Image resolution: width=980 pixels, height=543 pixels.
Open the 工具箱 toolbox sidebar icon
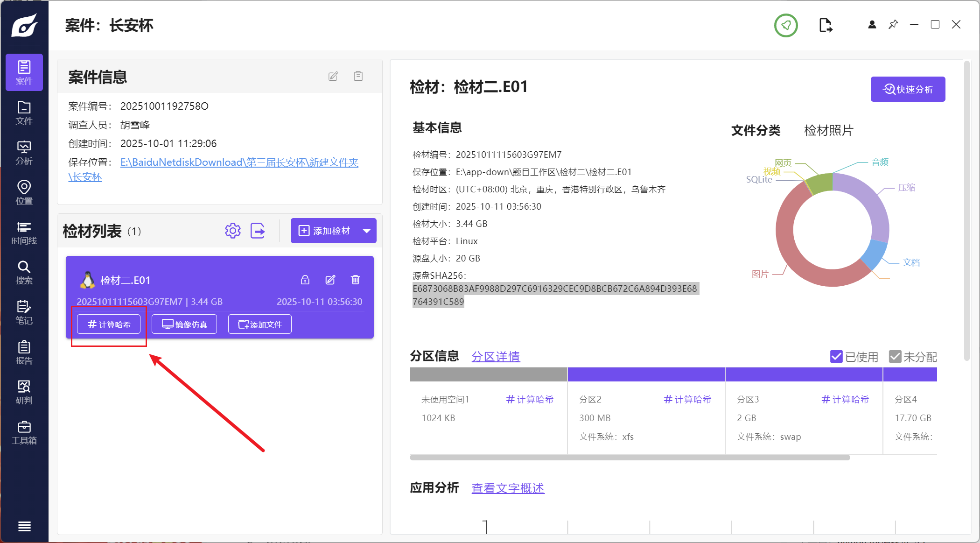[x=24, y=432]
